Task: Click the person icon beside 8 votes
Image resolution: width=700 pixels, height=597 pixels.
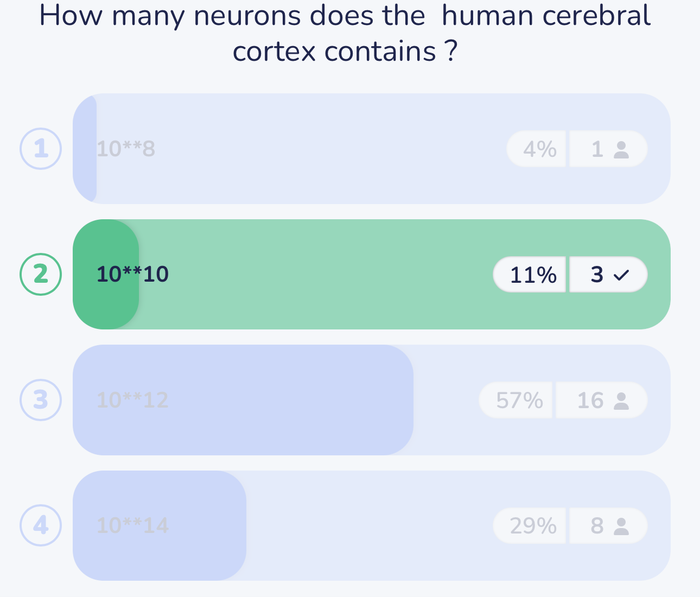Action: coord(621,526)
